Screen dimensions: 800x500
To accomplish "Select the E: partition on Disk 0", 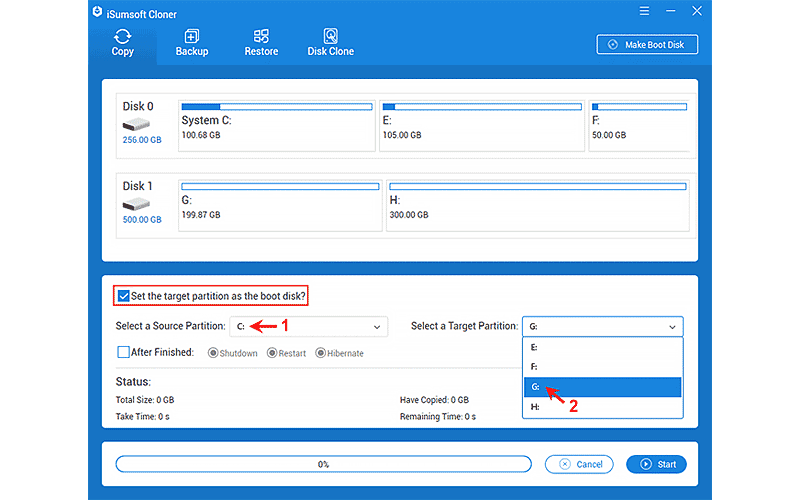I will point(482,126).
